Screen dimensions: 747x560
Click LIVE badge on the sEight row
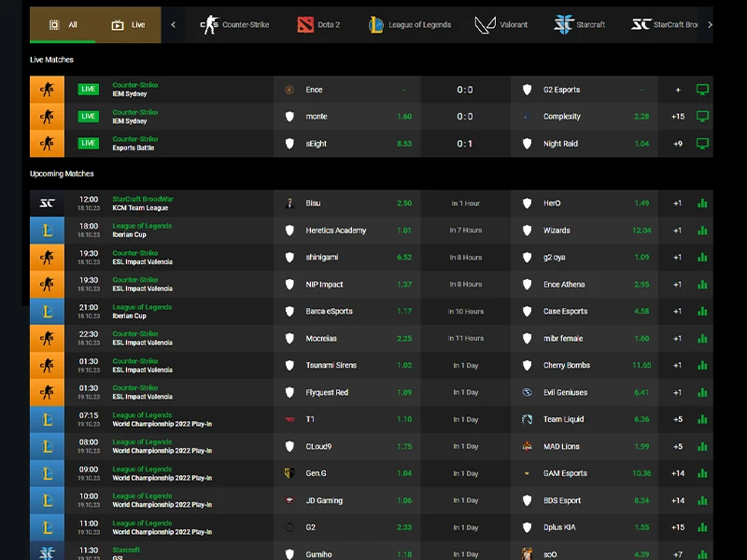[89, 144]
